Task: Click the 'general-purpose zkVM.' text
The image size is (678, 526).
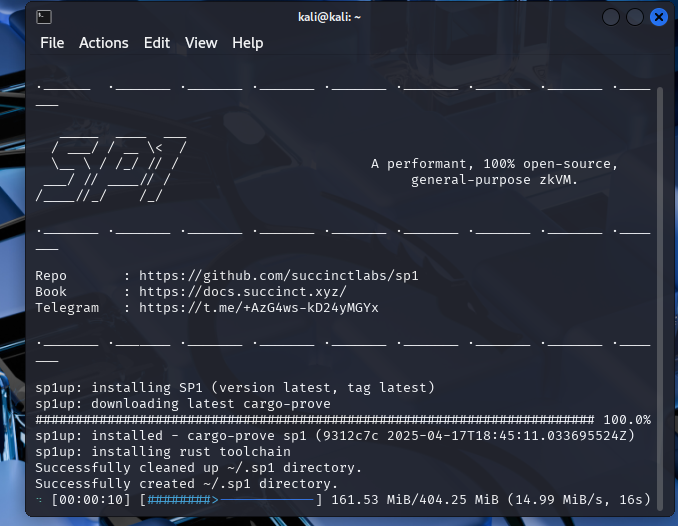Action: pyautogui.click(x=494, y=180)
